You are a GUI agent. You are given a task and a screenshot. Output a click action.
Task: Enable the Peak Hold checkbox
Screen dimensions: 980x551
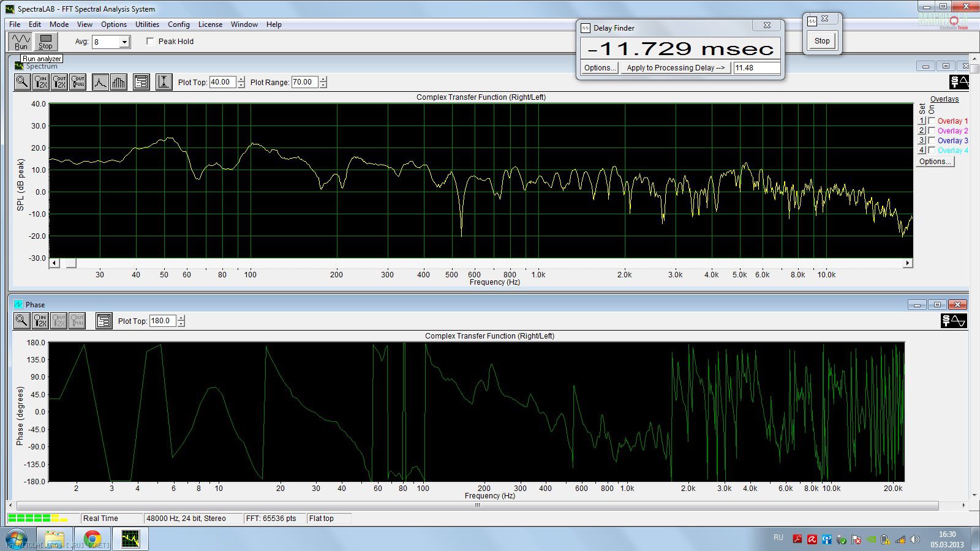point(150,42)
